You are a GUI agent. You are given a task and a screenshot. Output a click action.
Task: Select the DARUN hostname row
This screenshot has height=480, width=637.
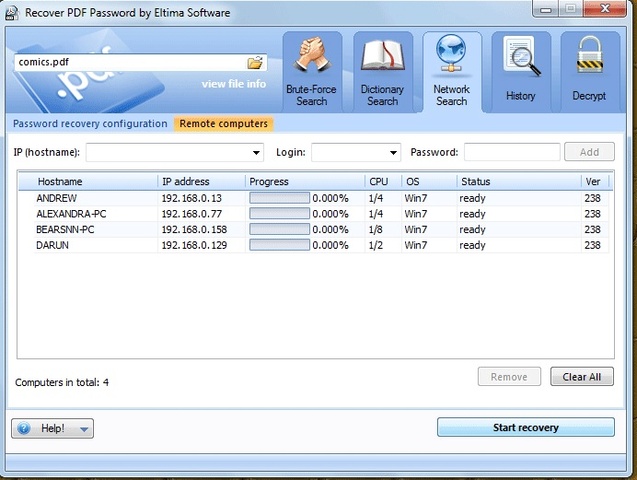pos(52,245)
